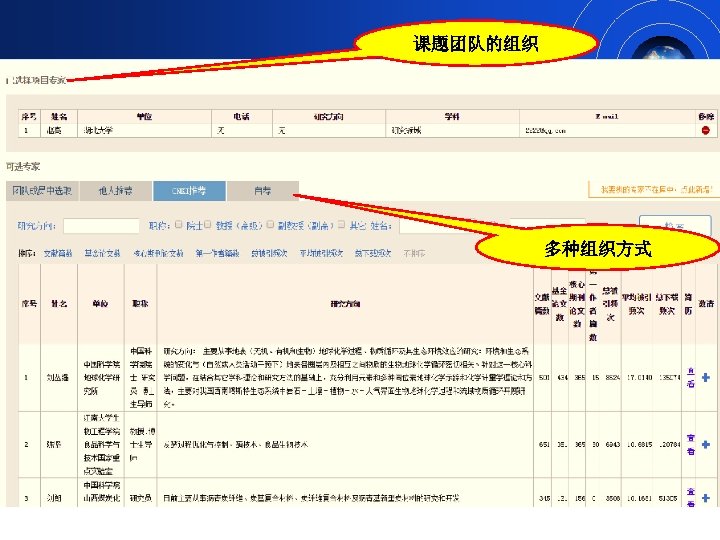Click row 1 average citation value 17.0140

pos(639,377)
